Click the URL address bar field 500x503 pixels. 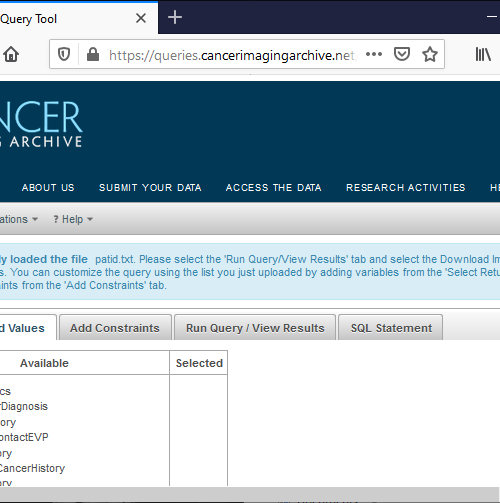(232, 55)
